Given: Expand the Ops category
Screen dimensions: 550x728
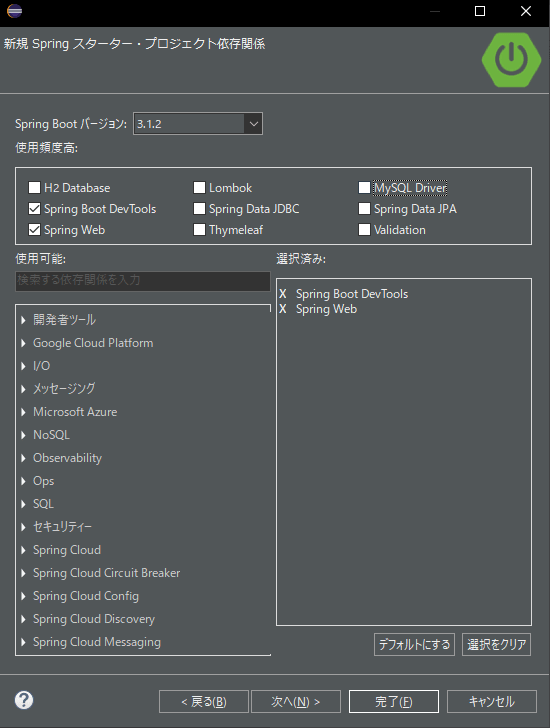Looking at the screenshot, I should [x=23, y=481].
